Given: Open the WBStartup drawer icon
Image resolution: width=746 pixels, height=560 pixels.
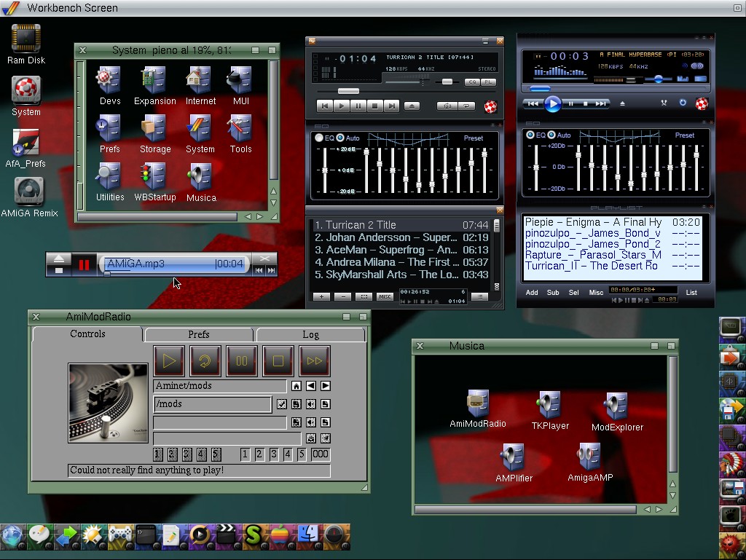Looking at the screenshot, I should pyautogui.click(x=154, y=176).
